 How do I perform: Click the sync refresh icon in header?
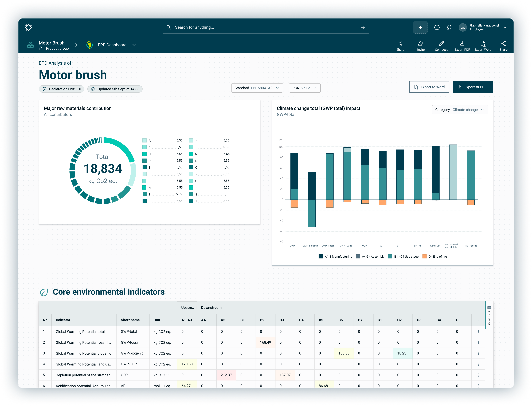click(x=449, y=27)
